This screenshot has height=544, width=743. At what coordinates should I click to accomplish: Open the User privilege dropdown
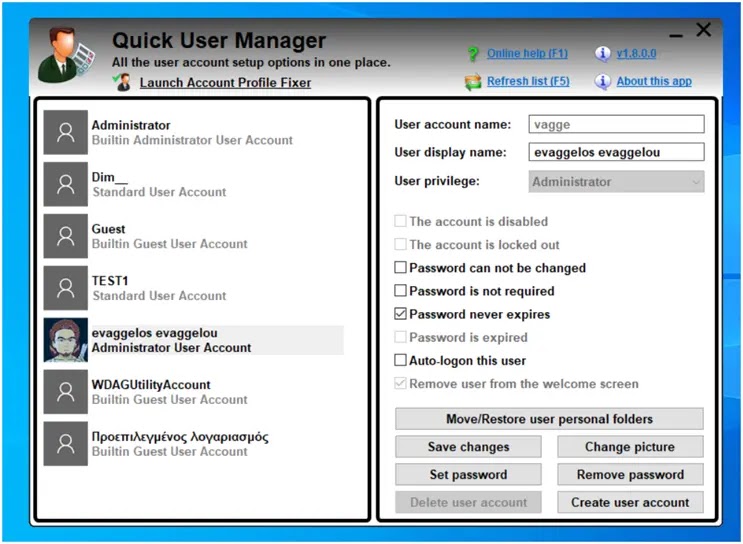point(616,181)
